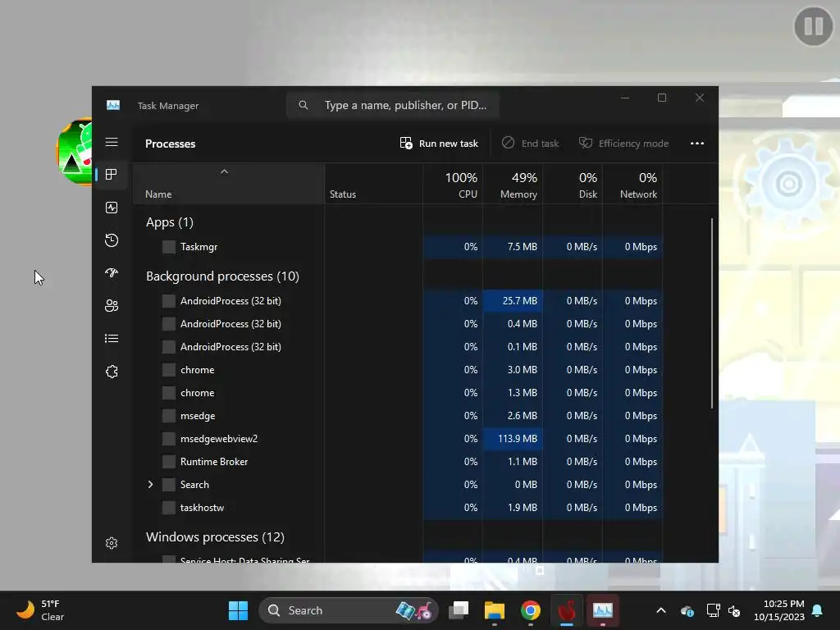The width and height of the screenshot is (840, 630).
Task: Sort by Memory column header
Action: [x=513, y=185]
